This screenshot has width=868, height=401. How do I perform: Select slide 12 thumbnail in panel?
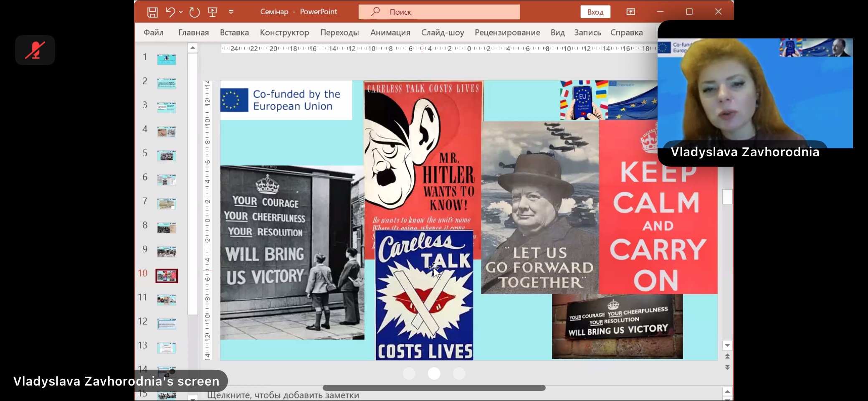pos(166,324)
